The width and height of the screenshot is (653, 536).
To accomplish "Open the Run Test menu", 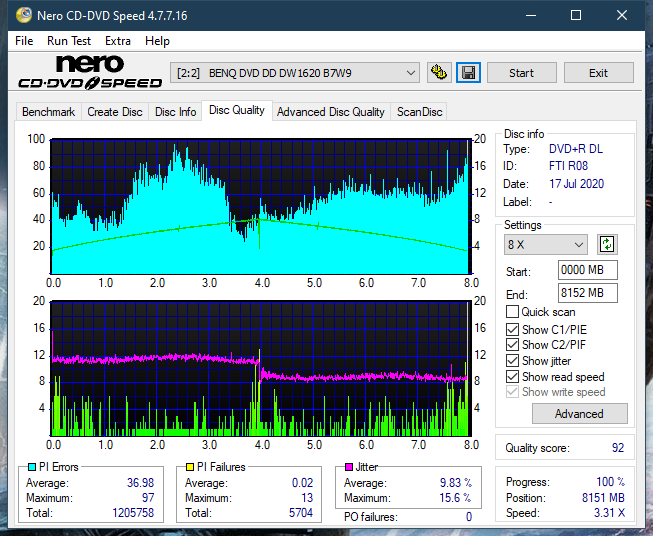I will [x=69, y=41].
